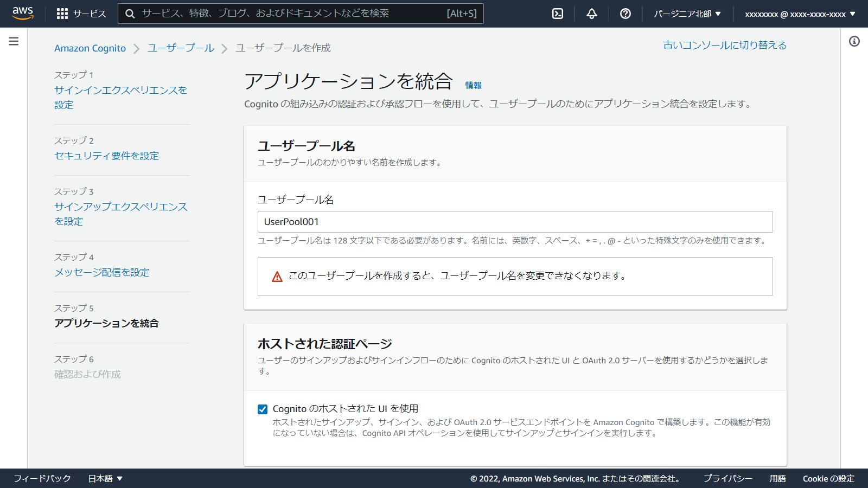The image size is (868, 488).
Task: Open the notifications bell
Action: (x=591, y=14)
